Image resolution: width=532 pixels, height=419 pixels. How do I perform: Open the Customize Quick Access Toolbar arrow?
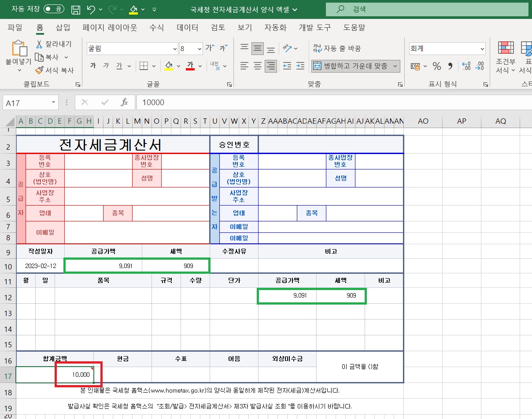[154, 10]
